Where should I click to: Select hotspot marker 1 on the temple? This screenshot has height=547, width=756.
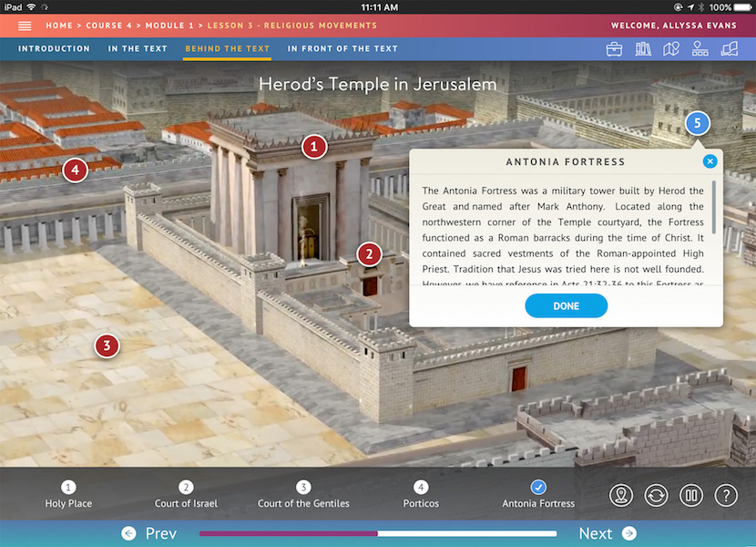pos(314,146)
